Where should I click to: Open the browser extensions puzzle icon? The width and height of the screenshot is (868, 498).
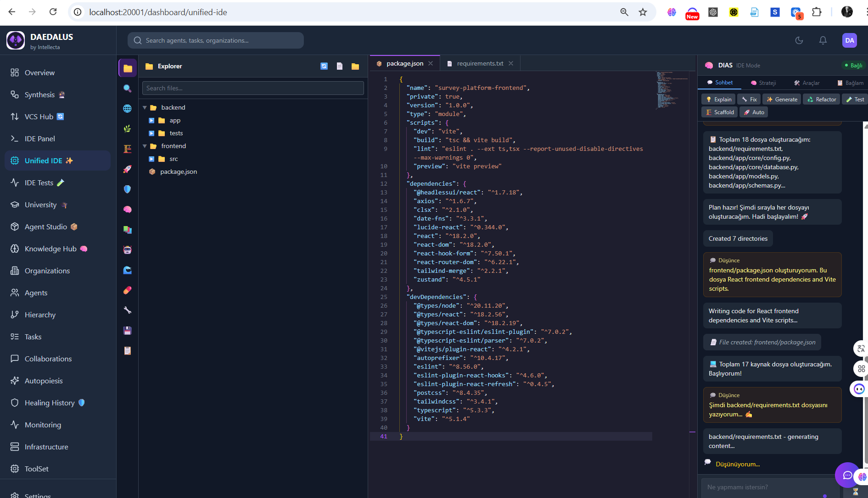817,12
